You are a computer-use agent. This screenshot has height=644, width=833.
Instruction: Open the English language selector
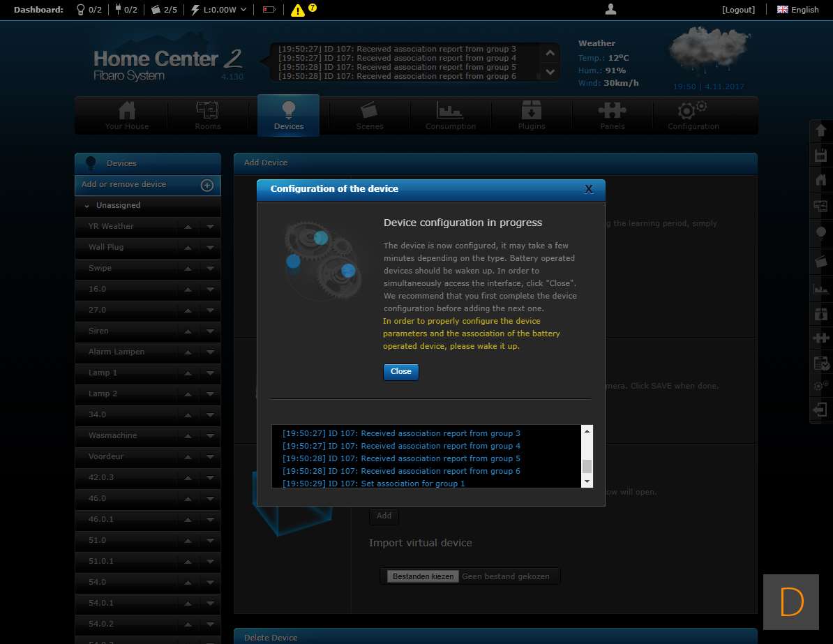point(797,10)
